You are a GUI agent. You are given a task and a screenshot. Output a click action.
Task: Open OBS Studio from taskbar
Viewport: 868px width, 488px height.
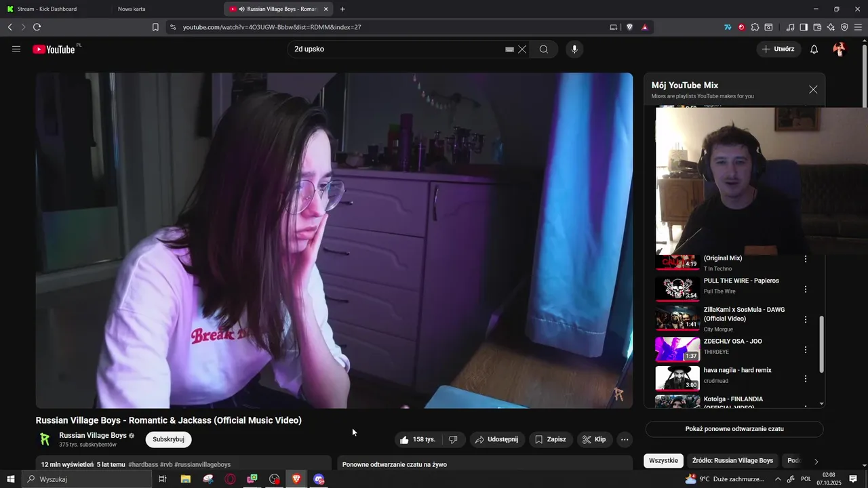pyautogui.click(x=275, y=479)
